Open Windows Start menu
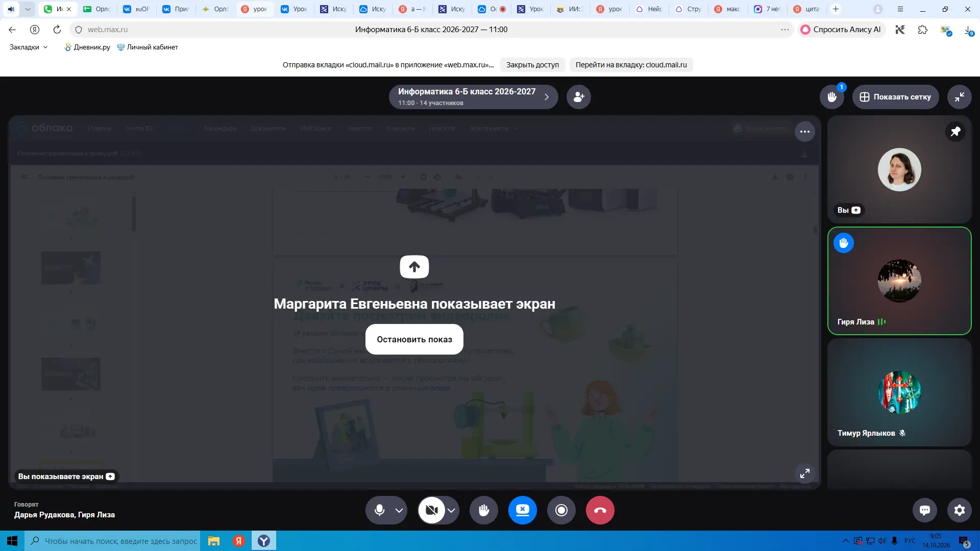This screenshot has width=980, height=551. point(12,541)
